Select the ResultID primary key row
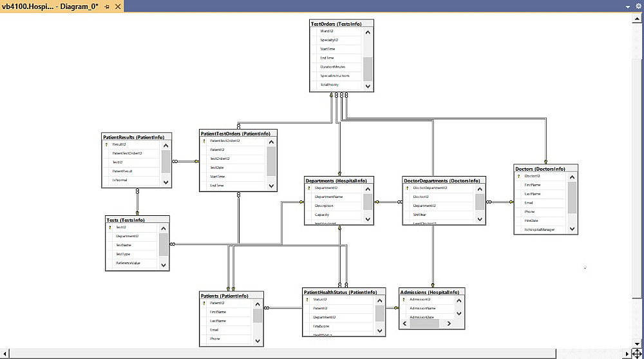This screenshot has height=359, width=644. point(131,144)
